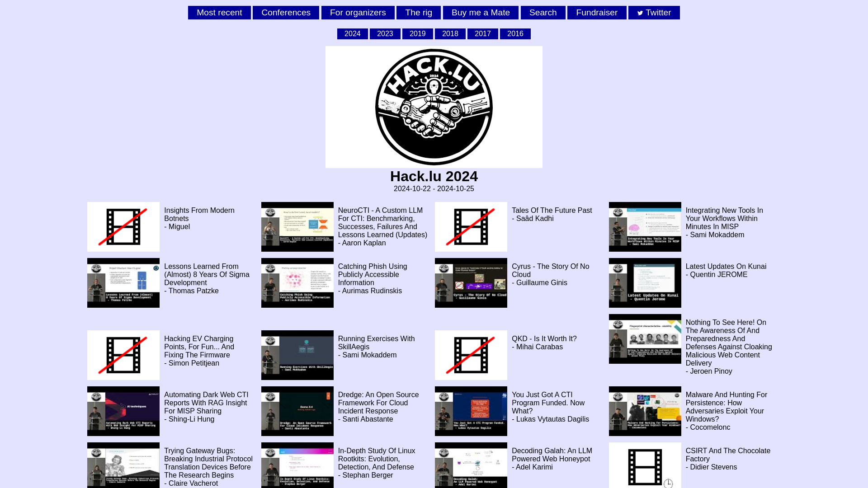Open the For Organizers navigation menu item
868x488 pixels.
tap(358, 13)
